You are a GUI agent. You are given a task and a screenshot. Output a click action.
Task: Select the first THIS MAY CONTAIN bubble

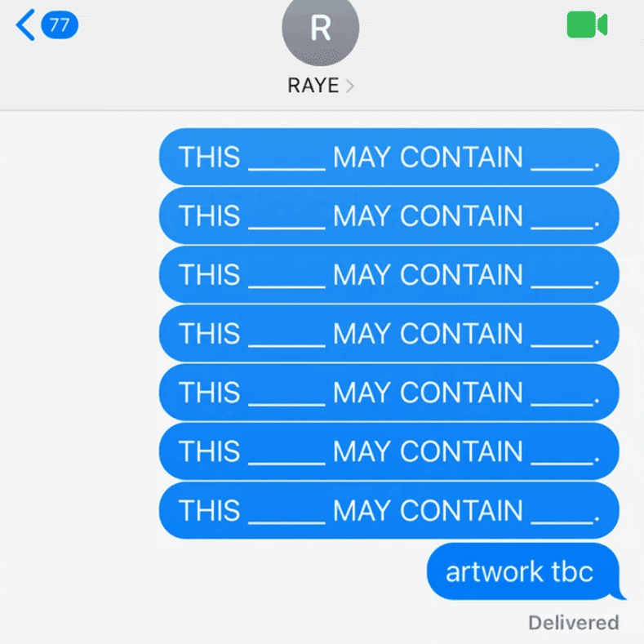(389, 157)
